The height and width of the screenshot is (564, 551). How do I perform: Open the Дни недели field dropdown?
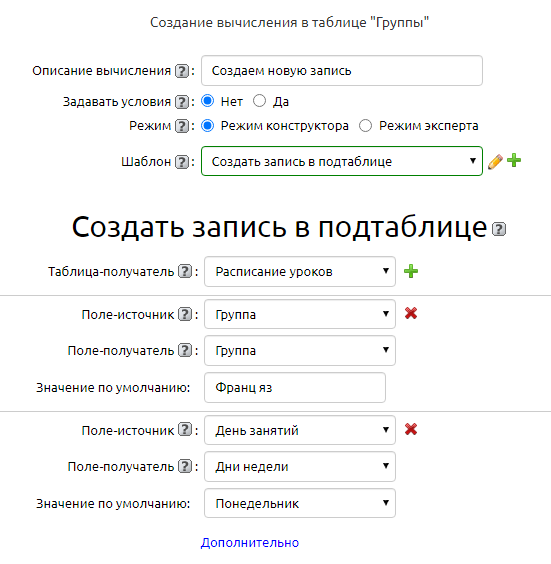[x=300, y=467]
